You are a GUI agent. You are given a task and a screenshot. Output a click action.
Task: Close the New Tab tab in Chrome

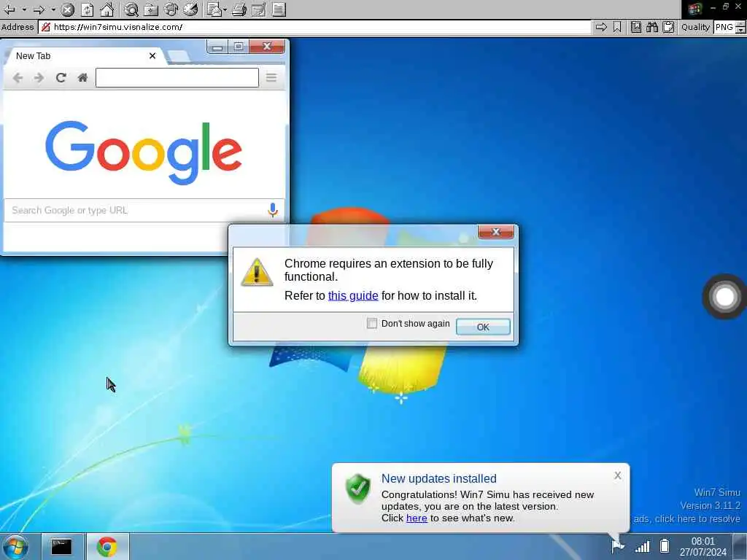(152, 55)
